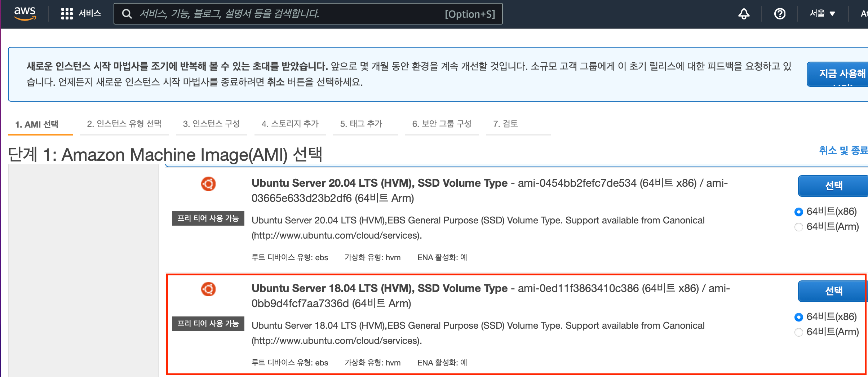
Task: Go to 4. 스토리지 추가 tab
Action: coord(290,124)
